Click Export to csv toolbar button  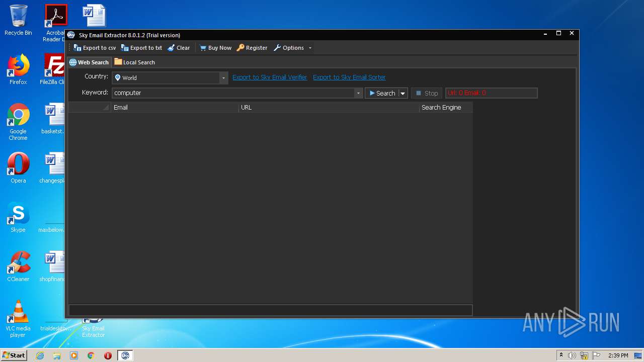(95, 48)
